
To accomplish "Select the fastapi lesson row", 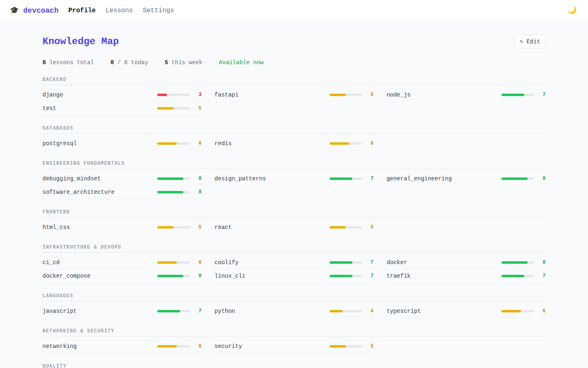I will [226, 94].
